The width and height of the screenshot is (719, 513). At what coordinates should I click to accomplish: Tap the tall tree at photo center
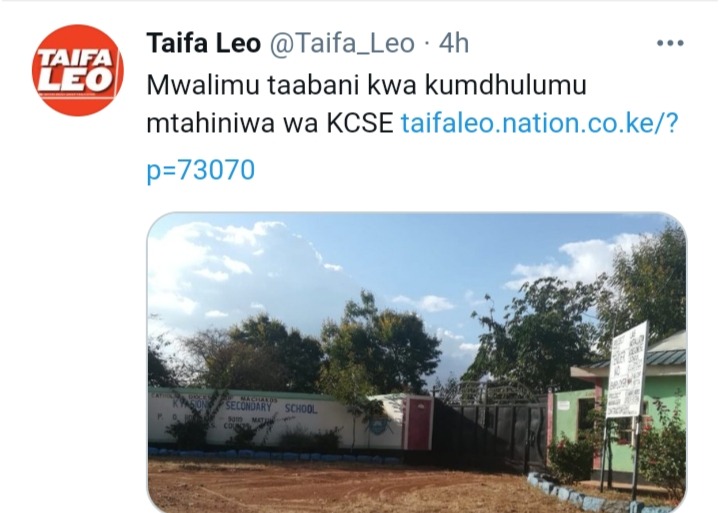[379, 344]
